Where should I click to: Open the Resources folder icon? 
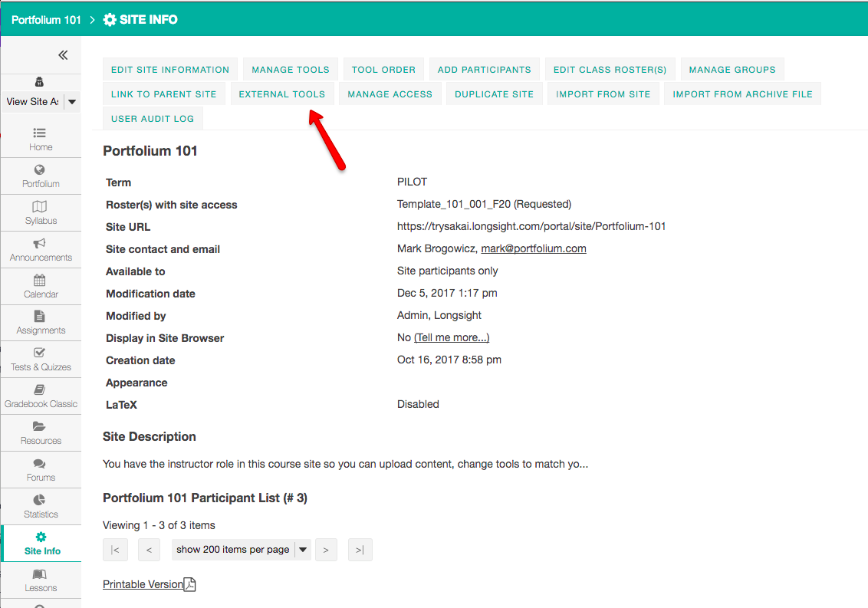click(x=39, y=426)
